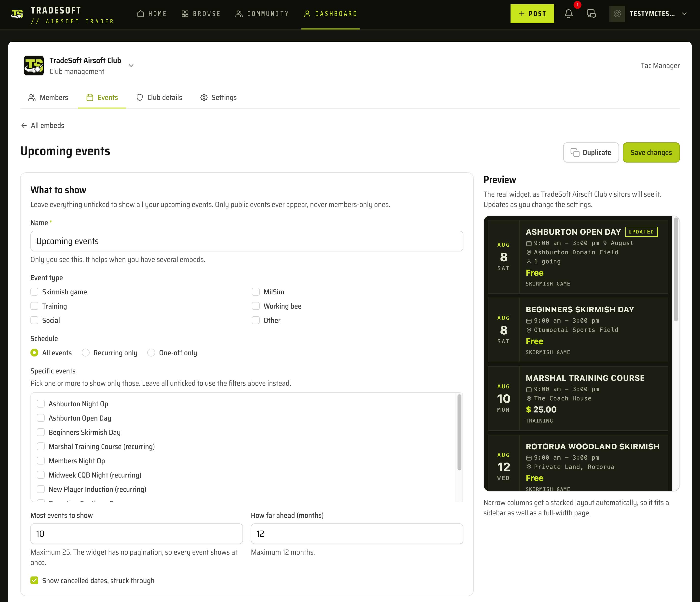
Task: Click the Post button
Action: [532, 14]
